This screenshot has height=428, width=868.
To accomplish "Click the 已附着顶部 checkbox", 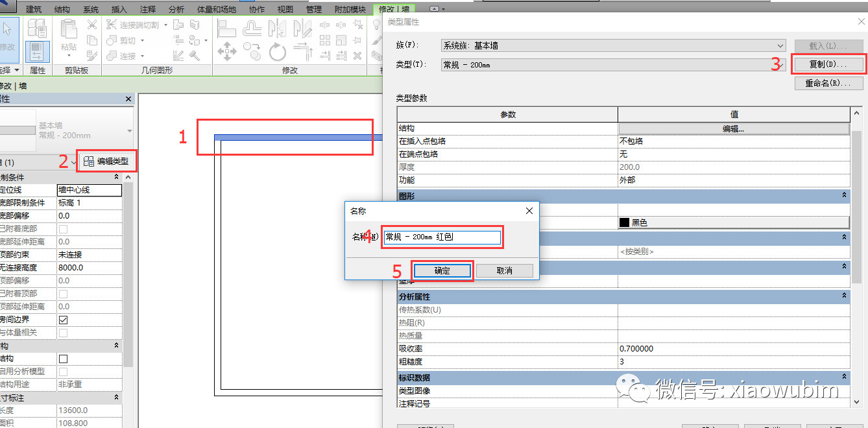I will pyautogui.click(x=63, y=294).
